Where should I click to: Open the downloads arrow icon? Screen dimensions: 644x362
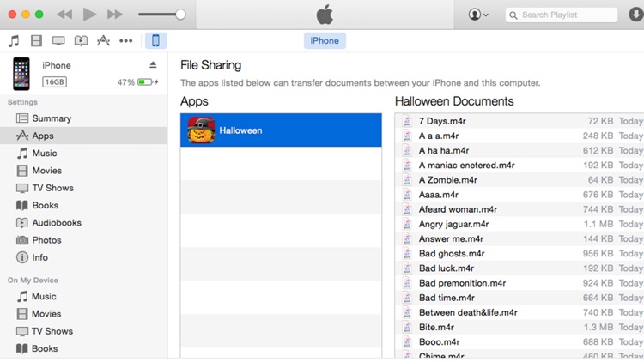635,15
